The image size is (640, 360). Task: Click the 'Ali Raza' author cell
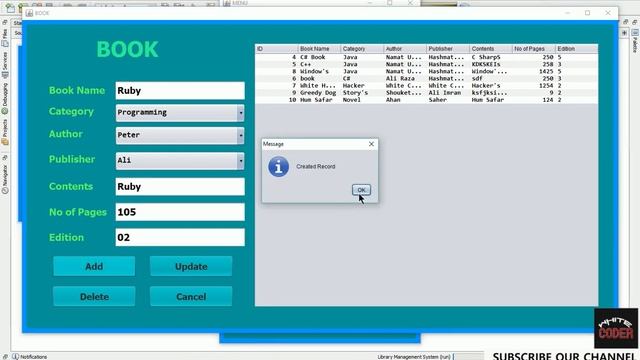(405, 78)
